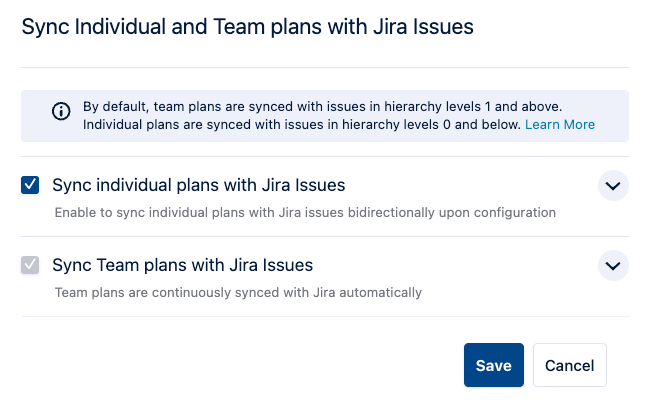The image size is (651, 406).
Task: Save the sync settings
Action: (x=493, y=365)
